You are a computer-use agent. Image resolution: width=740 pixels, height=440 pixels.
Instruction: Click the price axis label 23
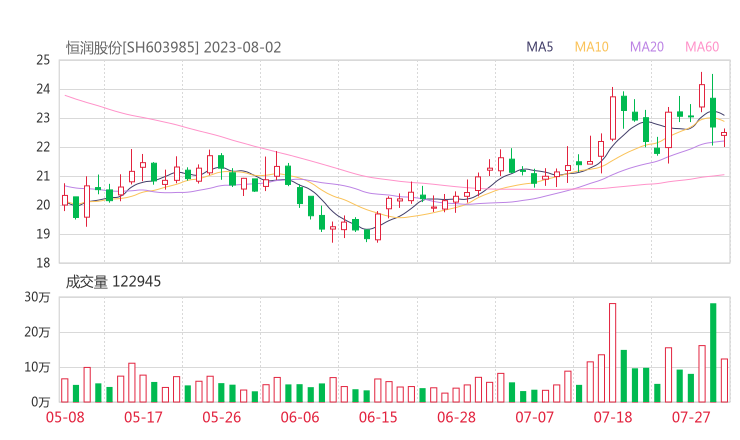[x=43, y=118]
